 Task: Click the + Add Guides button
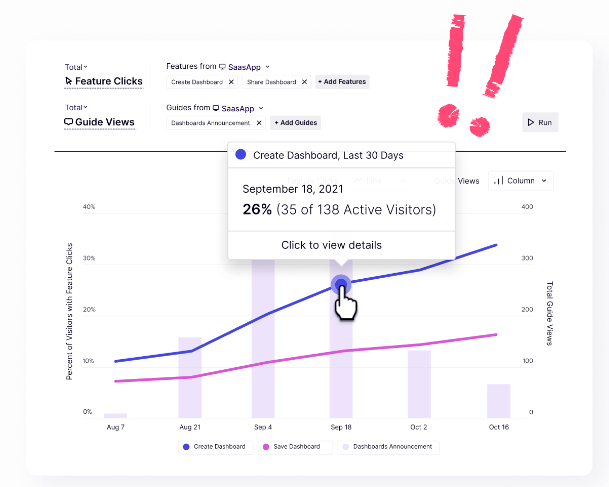[x=295, y=123]
